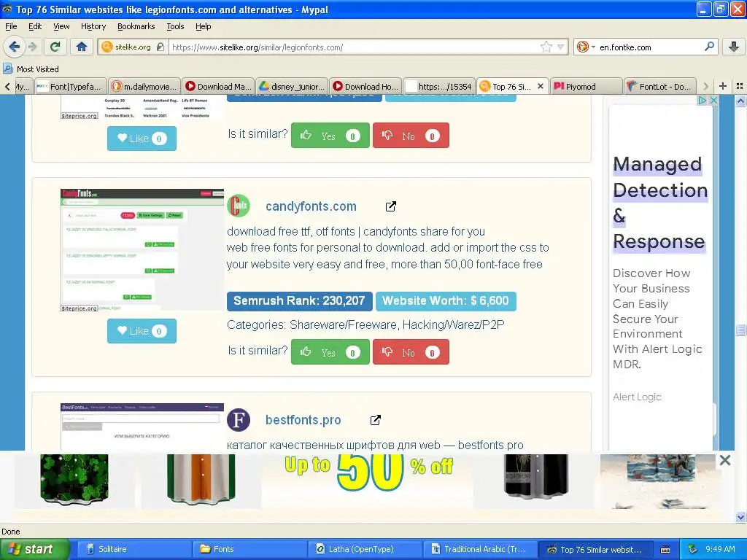
Task: Click the Semrush Rank: 230,207 badge
Action: pyautogui.click(x=299, y=301)
